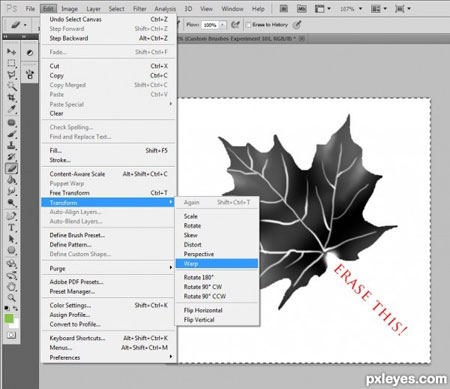Choose Rotate 90° CW

pyautogui.click(x=217, y=287)
